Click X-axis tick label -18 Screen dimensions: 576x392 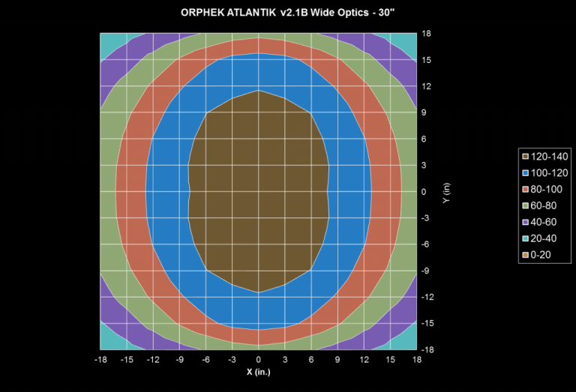(100, 360)
